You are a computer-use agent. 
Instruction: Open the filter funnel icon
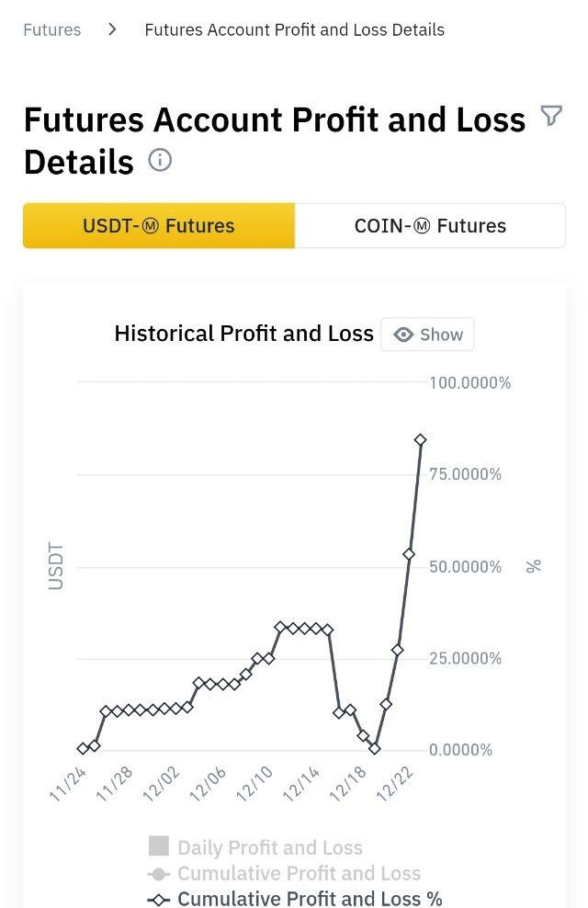pyautogui.click(x=551, y=115)
